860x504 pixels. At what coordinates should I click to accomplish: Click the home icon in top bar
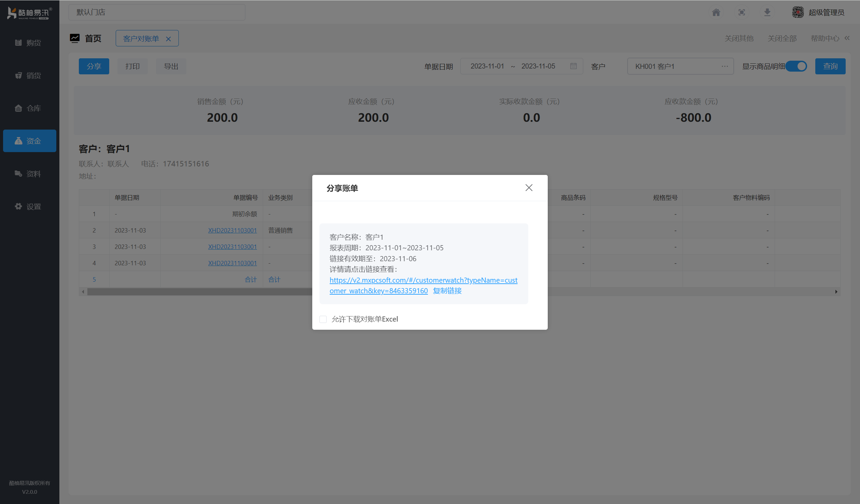[716, 13]
